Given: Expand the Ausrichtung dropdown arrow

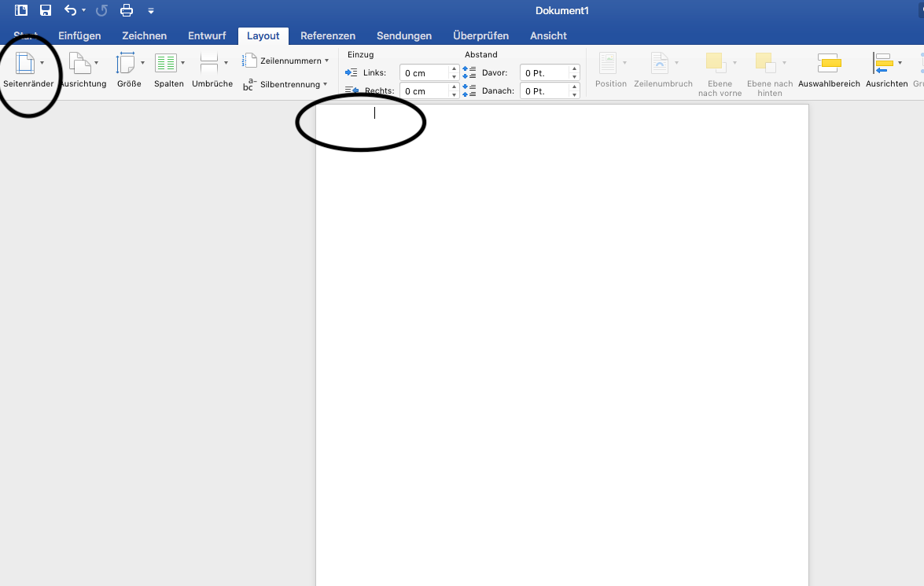Looking at the screenshot, I should pyautogui.click(x=97, y=63).
